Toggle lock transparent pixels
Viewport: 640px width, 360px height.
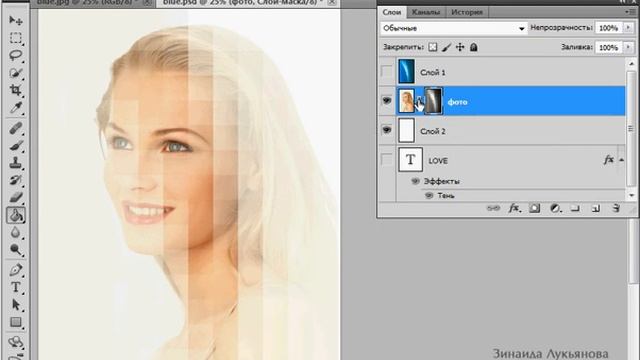(433, 47)
